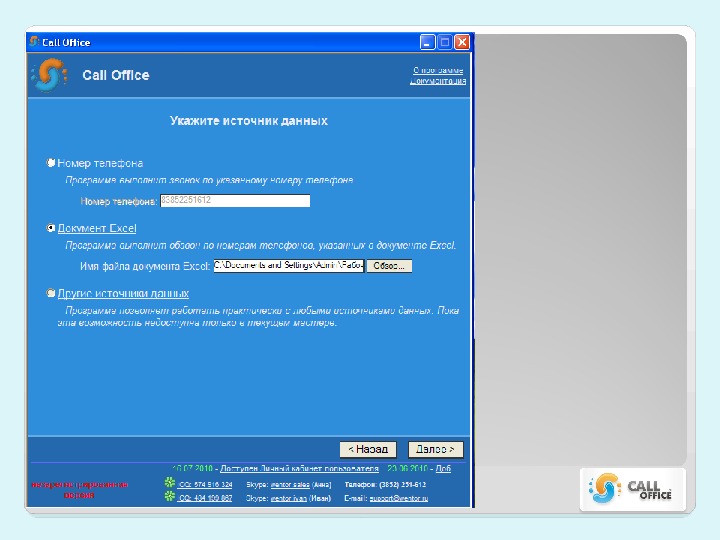This screenshot has width=720, height=540.
Task: Open the ICQ 404 109 667 link
Action: tap(205, 498)
